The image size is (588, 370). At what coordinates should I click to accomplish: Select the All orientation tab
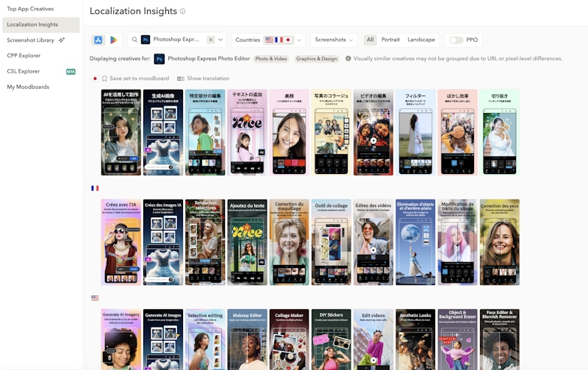[x=370, y=40]
